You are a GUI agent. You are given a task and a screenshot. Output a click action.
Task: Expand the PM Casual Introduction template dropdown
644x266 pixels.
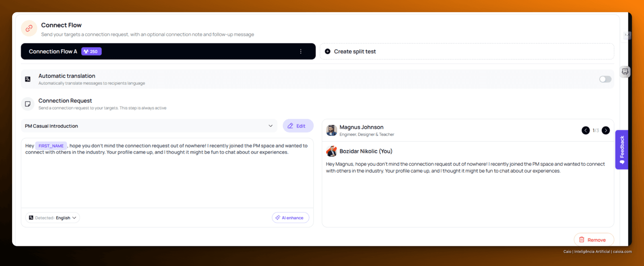[149, 126]
